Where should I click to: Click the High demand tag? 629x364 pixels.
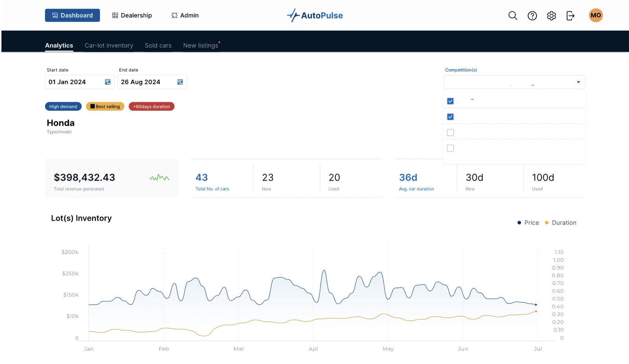coord(63,106)
